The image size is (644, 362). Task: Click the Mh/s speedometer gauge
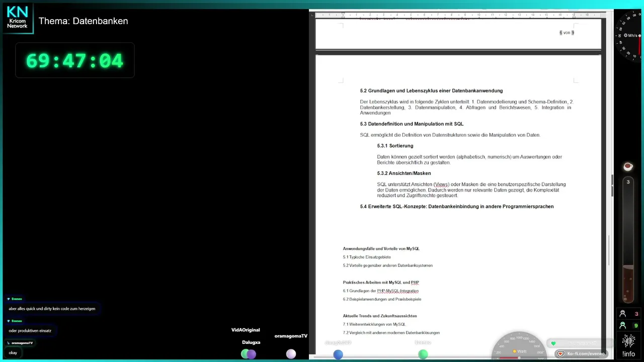(x=629, y=36)
